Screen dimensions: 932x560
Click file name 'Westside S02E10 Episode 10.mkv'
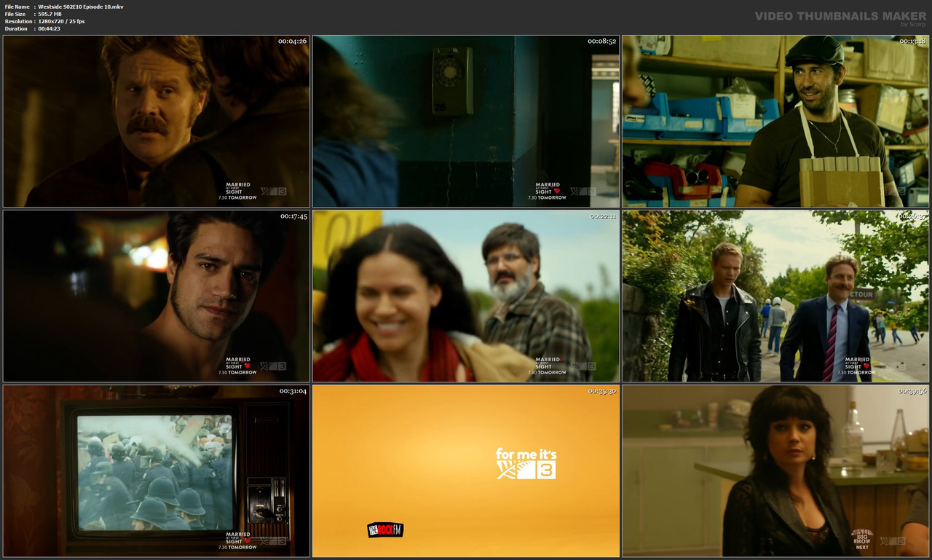(x=81, y=7)
